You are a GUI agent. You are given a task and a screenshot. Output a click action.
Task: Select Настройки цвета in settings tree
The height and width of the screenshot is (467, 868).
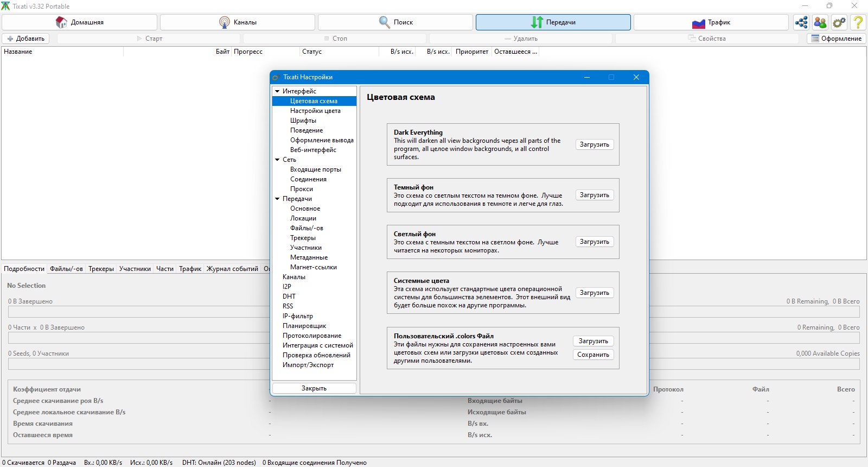(315, 111)
